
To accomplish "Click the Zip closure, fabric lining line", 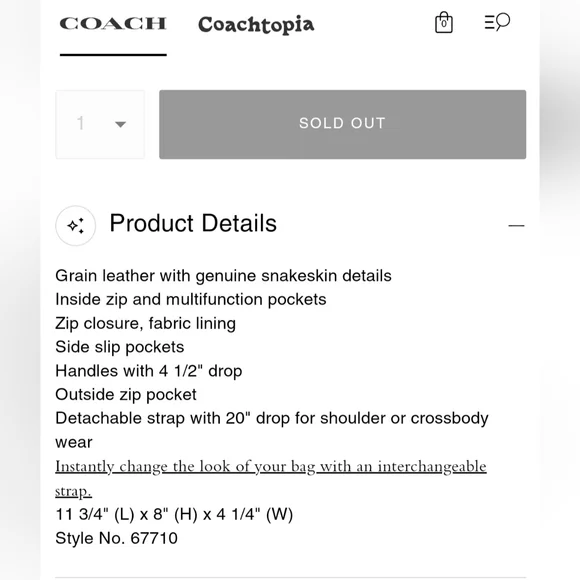I will 145,323.
